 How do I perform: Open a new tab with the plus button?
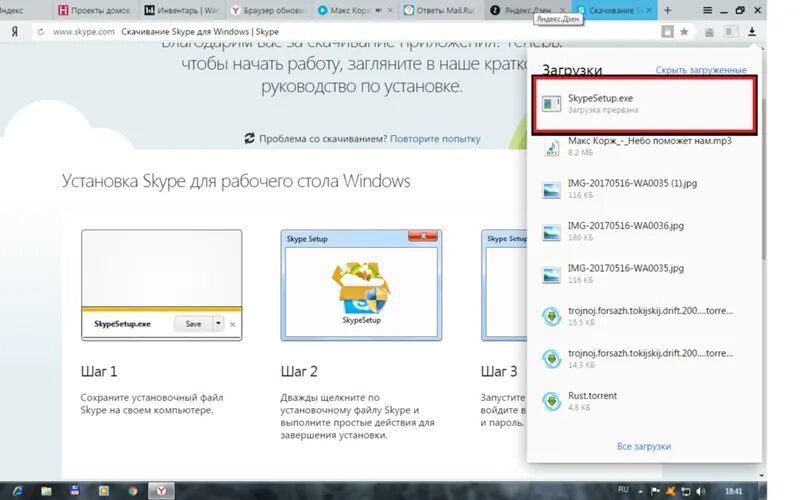pos(667,10)
